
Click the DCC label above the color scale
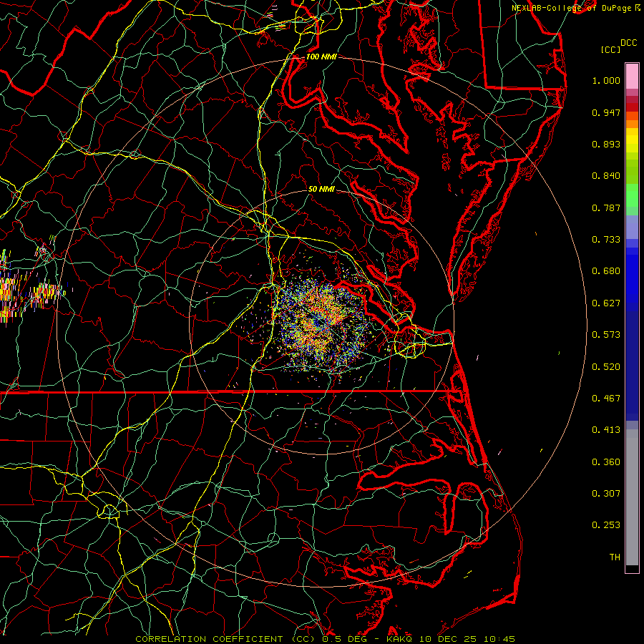pos(629,43)
